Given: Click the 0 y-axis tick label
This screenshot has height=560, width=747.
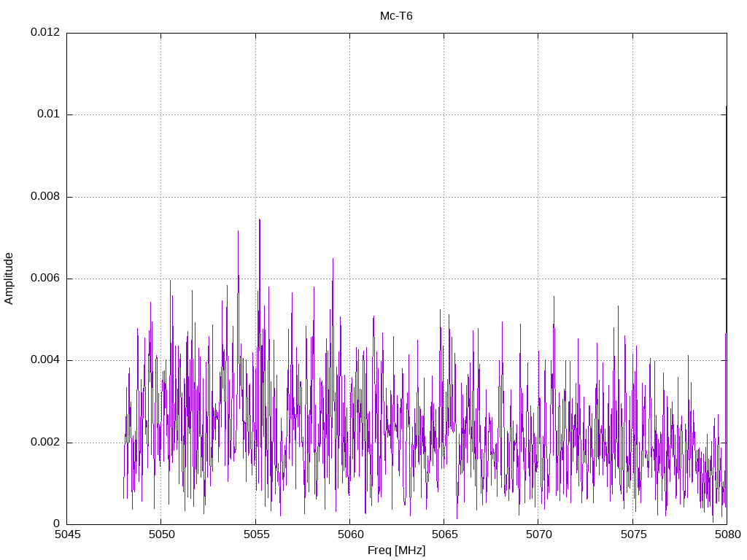Looking at the screenshot, I should (57, 524).
